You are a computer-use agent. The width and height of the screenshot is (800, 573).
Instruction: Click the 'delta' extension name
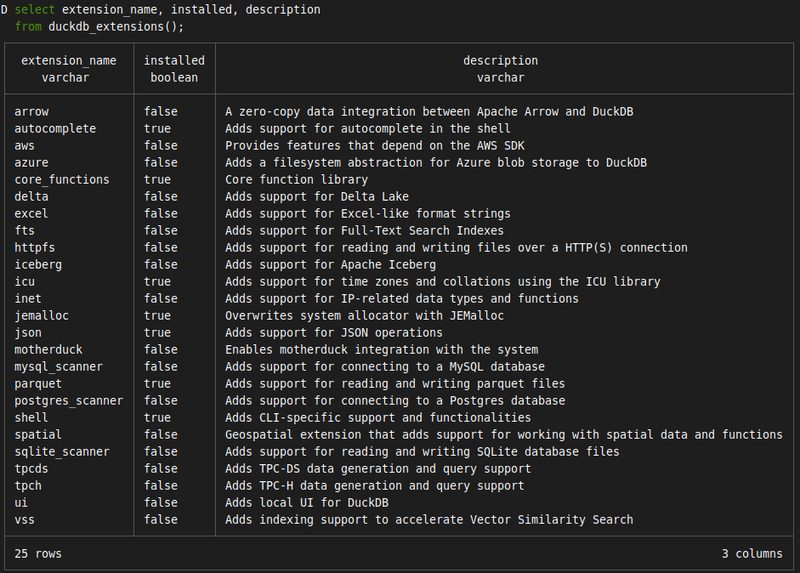(x=32, y=197)
